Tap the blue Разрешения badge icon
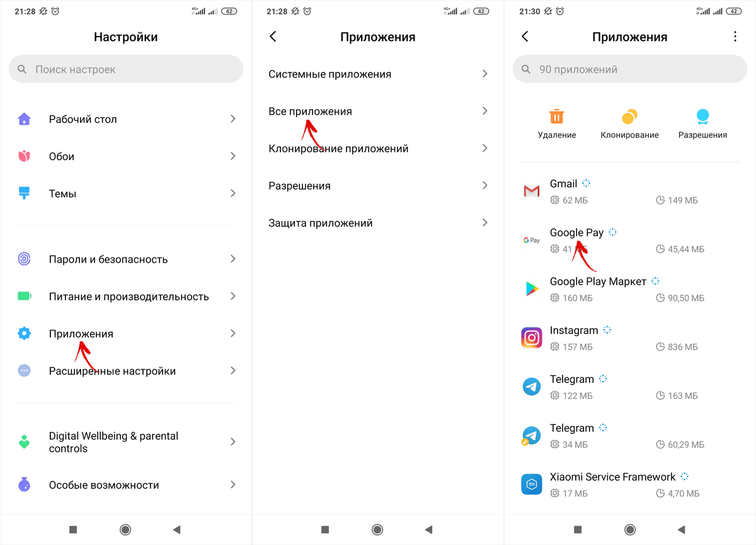This screenshot has width=756, height=545. [x=702, y=117]
